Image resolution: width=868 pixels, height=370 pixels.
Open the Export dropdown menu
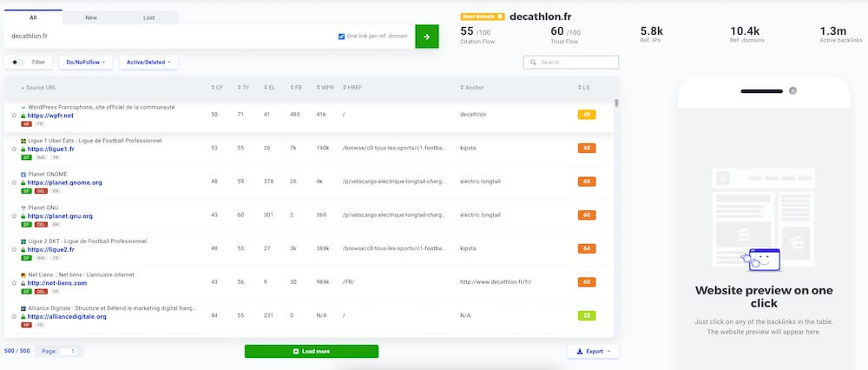pos(594,351)
